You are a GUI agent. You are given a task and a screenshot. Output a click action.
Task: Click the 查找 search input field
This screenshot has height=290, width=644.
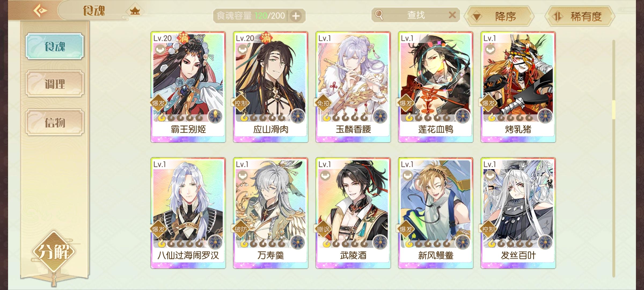(416, 15)
